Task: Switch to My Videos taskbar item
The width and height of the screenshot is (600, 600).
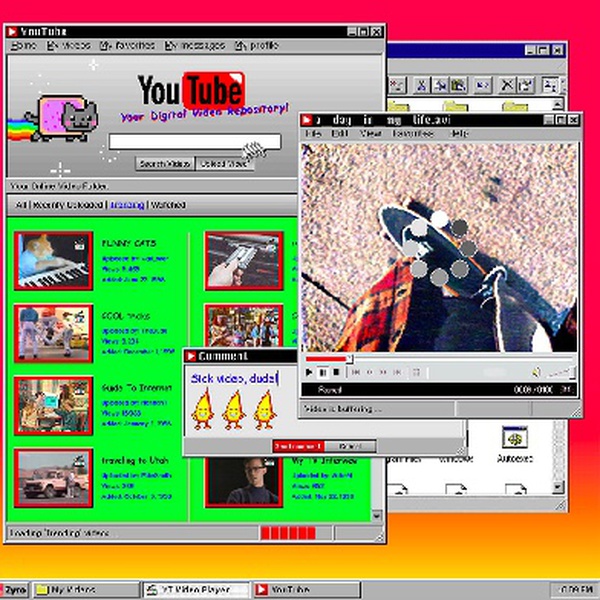Action: pyautogui.click(x=86, y=590)
